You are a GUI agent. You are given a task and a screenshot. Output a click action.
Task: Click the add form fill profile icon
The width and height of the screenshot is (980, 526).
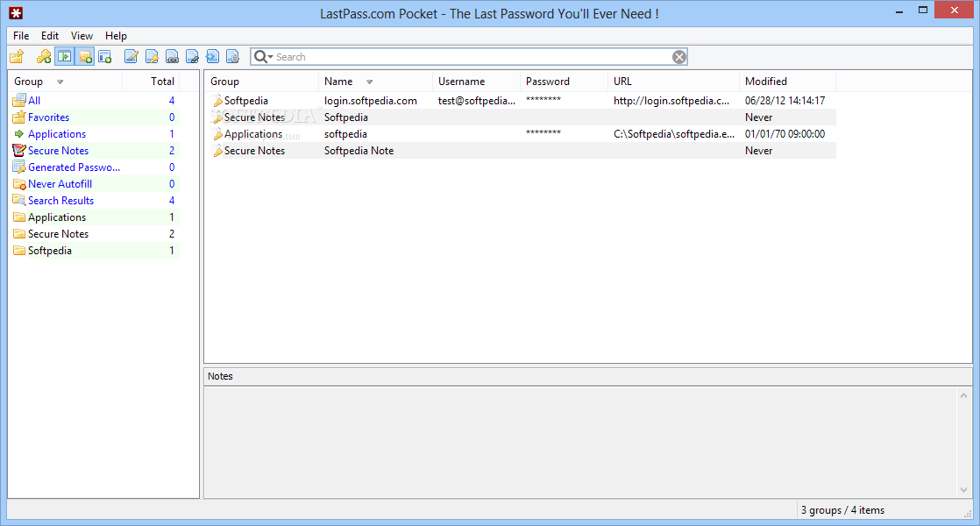(105, 57)
